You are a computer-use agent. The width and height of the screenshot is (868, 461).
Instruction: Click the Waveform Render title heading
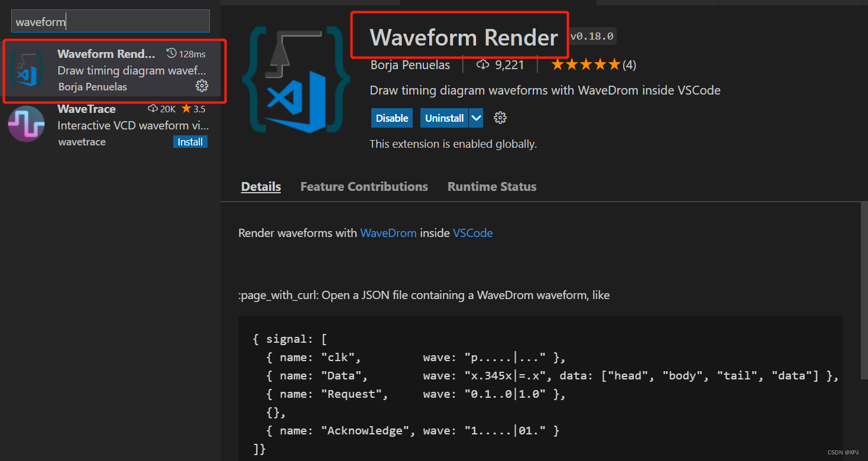click(x=464, y=38)
